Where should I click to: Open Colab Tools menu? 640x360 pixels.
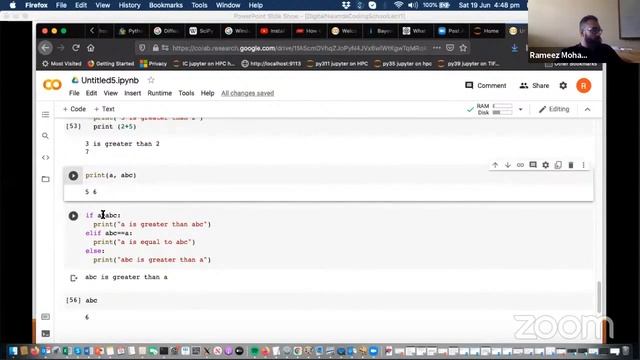coord(186,93)
